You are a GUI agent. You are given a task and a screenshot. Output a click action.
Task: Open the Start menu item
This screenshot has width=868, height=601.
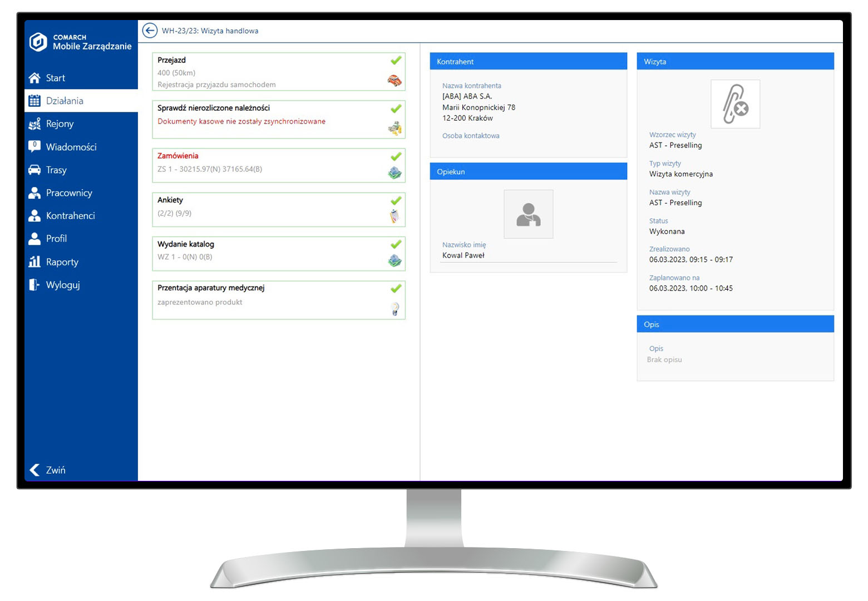click(x=81, y=78)
